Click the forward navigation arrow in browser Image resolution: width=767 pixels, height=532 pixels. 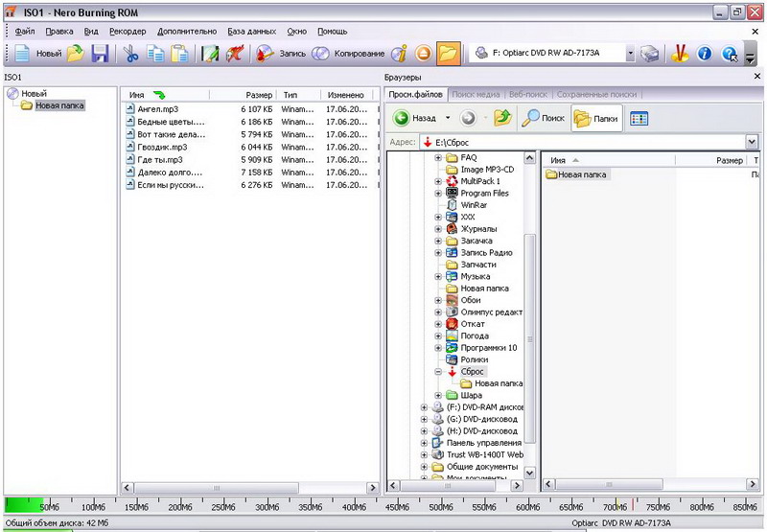click(468, 118)
